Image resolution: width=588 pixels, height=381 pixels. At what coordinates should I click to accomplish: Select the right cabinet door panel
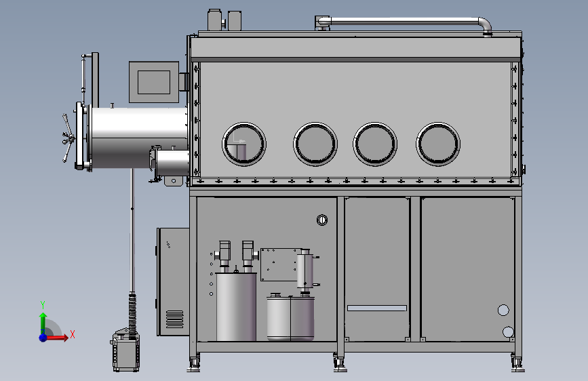point(467,269)
